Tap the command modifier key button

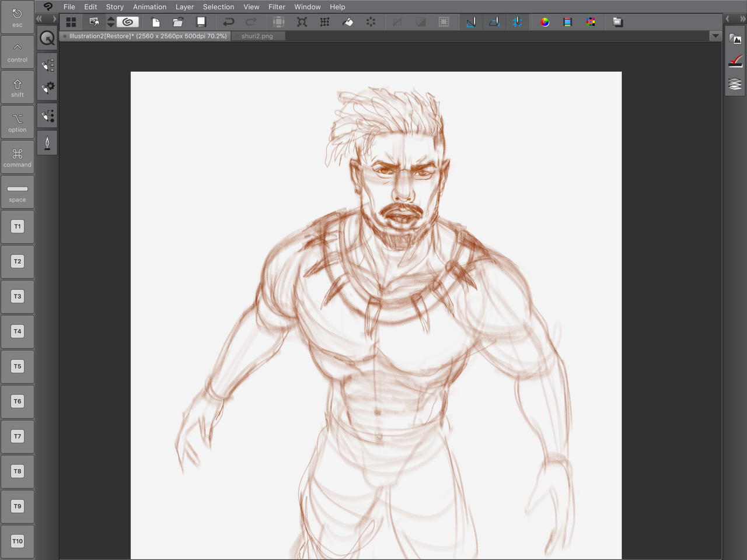click(x=18, y=157)
